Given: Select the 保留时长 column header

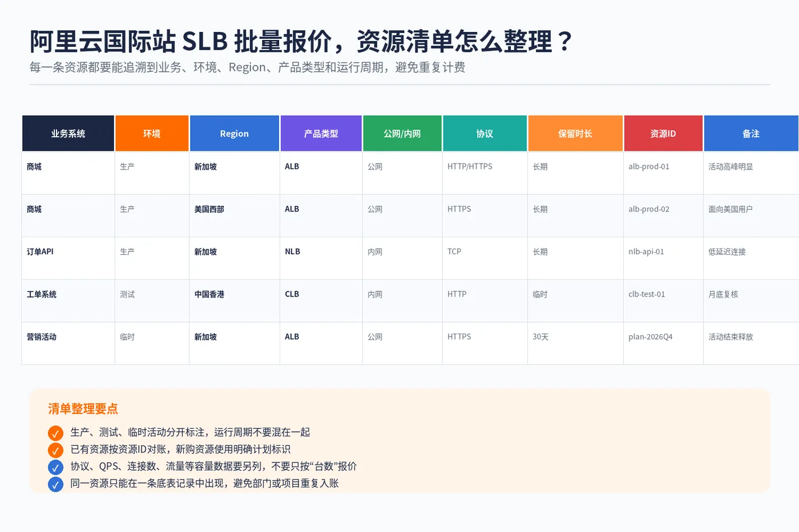Looking at the screenshot, I should (575, 133).
